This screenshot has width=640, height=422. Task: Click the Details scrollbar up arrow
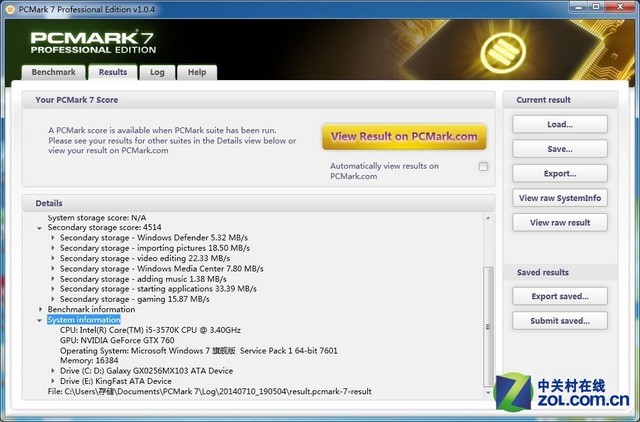tap(488, 218)
